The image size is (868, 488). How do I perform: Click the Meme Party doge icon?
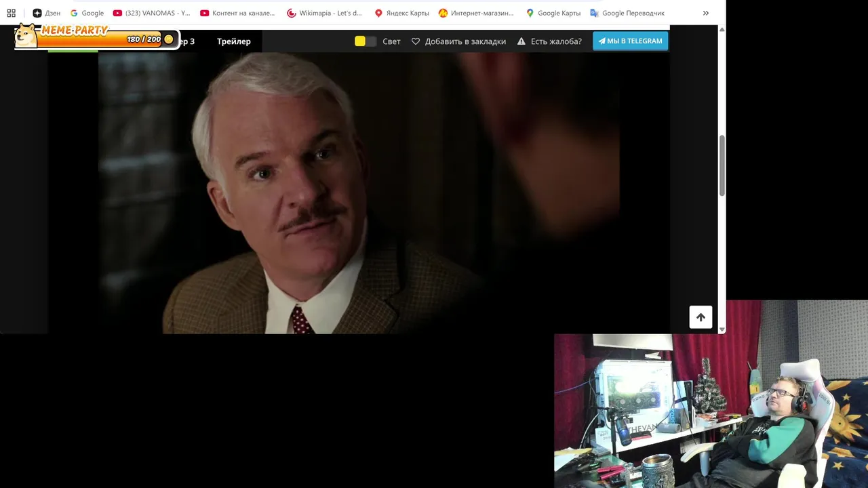point(26,35)
